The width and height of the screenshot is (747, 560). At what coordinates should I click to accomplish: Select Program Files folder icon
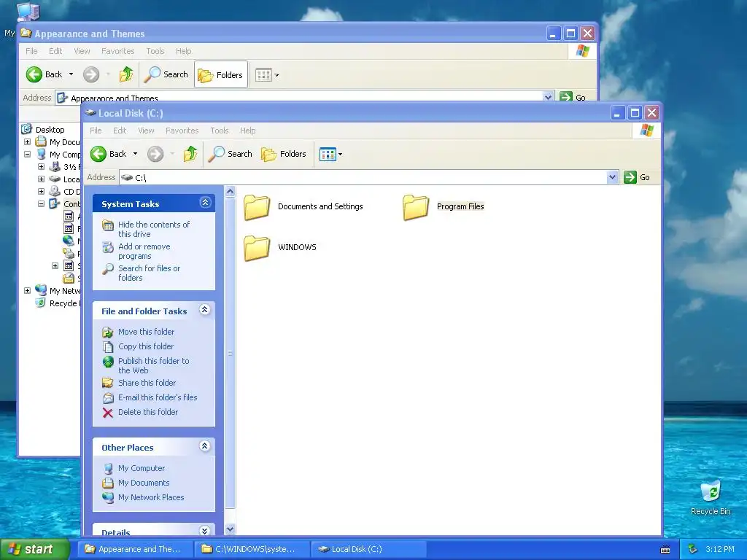pos(415,207)
